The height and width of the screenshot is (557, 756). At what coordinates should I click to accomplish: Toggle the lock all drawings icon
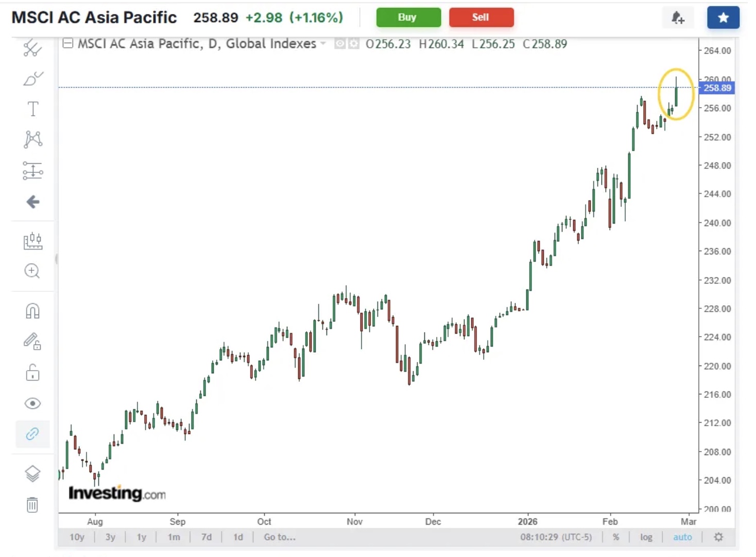pos(32,372)
